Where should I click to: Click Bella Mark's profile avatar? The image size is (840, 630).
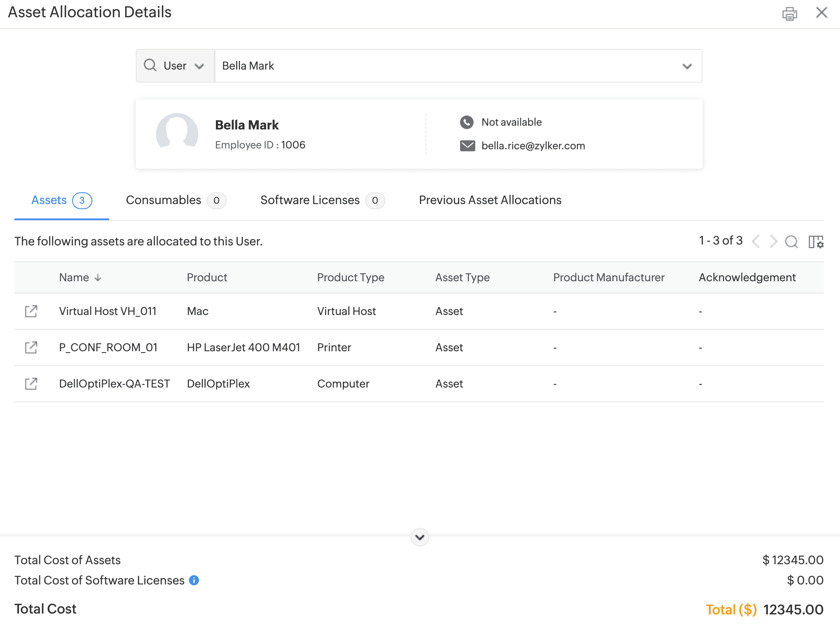[x=177, y=133]
